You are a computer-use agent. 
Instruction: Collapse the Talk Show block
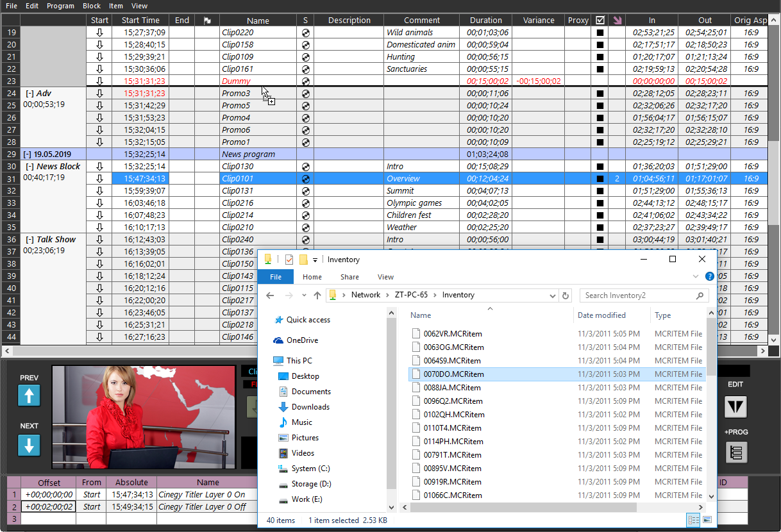(x=30, y=240)
